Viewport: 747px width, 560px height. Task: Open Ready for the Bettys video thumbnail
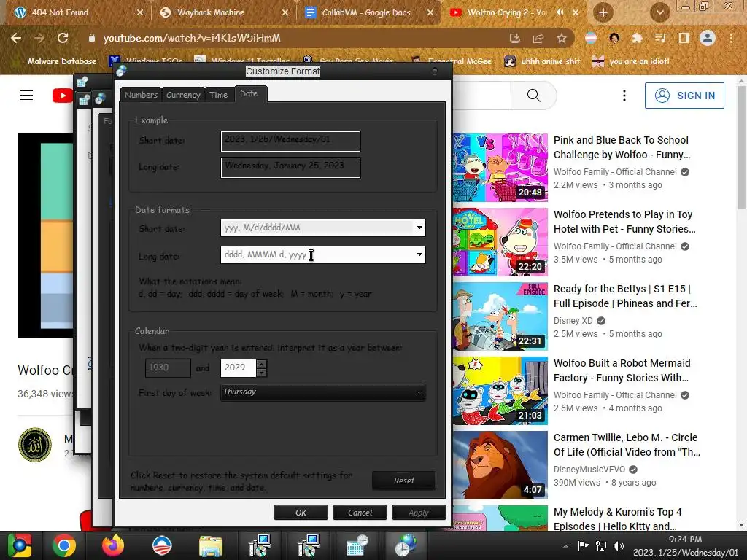pyautogui.click(x=500, y=316)
